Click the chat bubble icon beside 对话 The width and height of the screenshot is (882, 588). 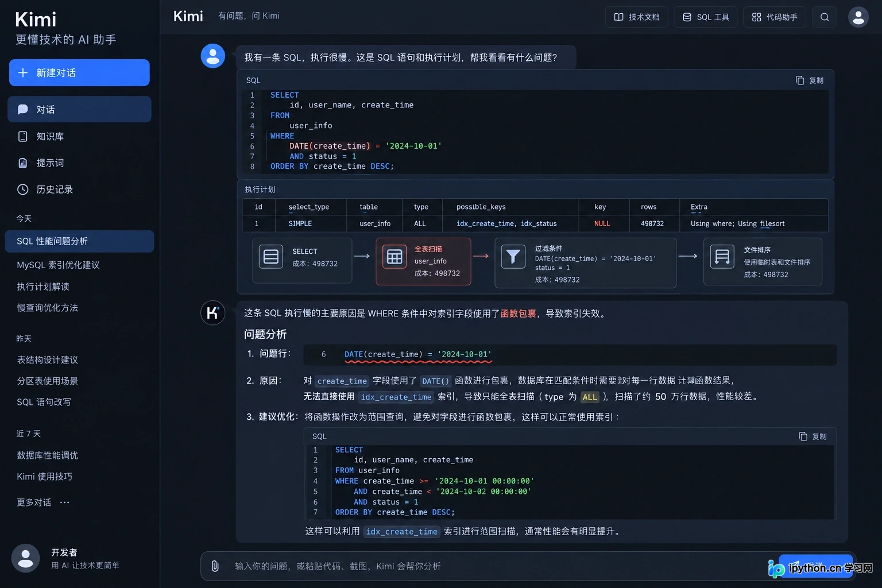23,109
